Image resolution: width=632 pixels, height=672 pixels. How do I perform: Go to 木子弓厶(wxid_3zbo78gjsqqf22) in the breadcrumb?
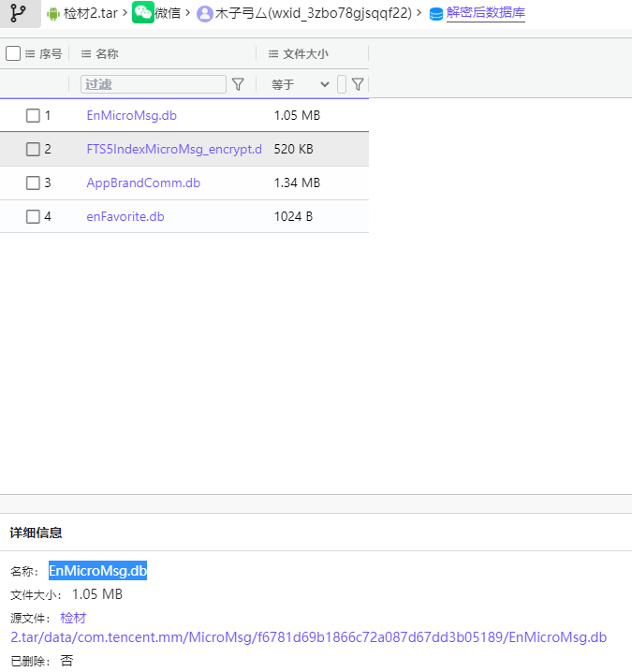314,13
